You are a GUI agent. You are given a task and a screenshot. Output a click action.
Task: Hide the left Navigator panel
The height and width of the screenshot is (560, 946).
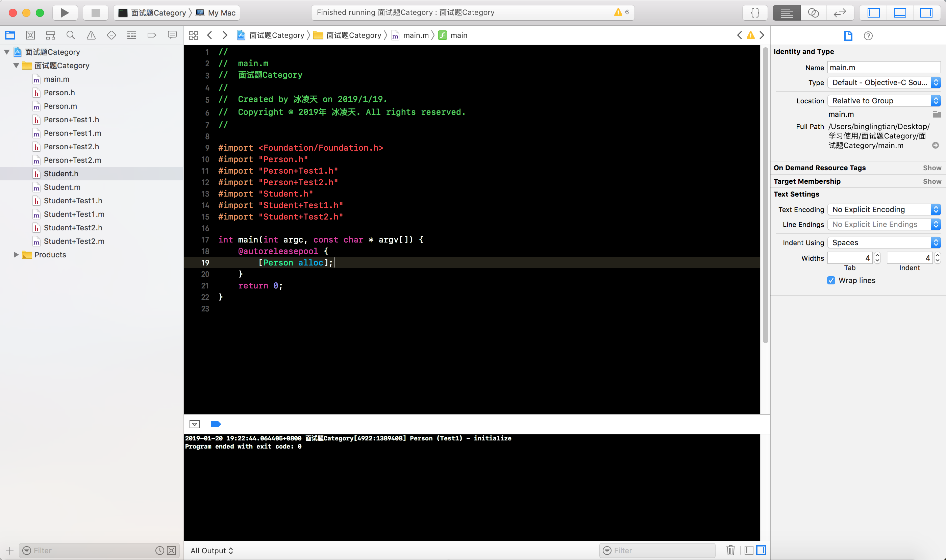[873, 13]
